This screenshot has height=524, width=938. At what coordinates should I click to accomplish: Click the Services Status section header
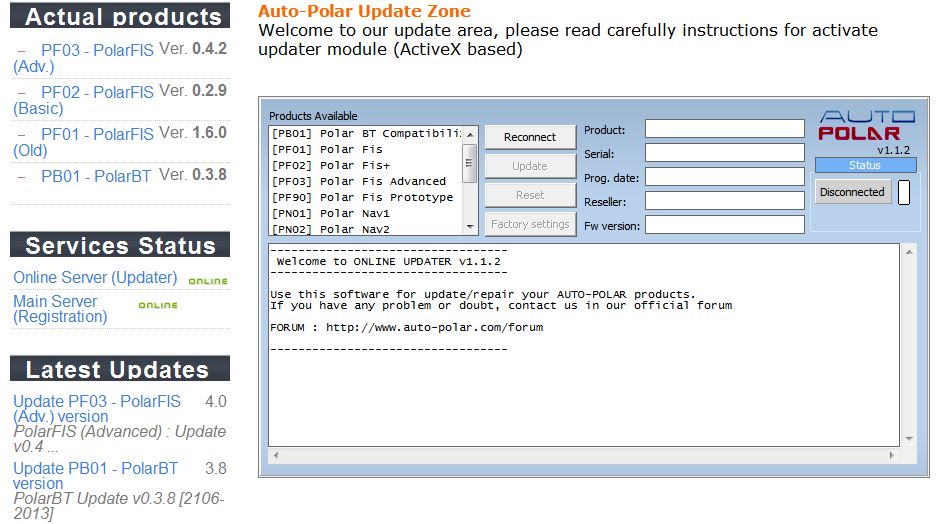pos(120,245)
